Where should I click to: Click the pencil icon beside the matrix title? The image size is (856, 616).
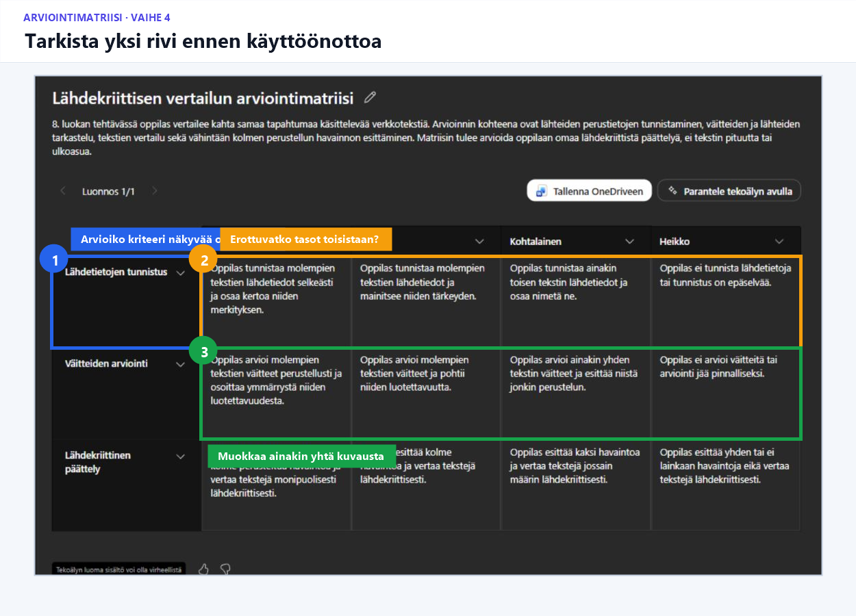[370, 97]
